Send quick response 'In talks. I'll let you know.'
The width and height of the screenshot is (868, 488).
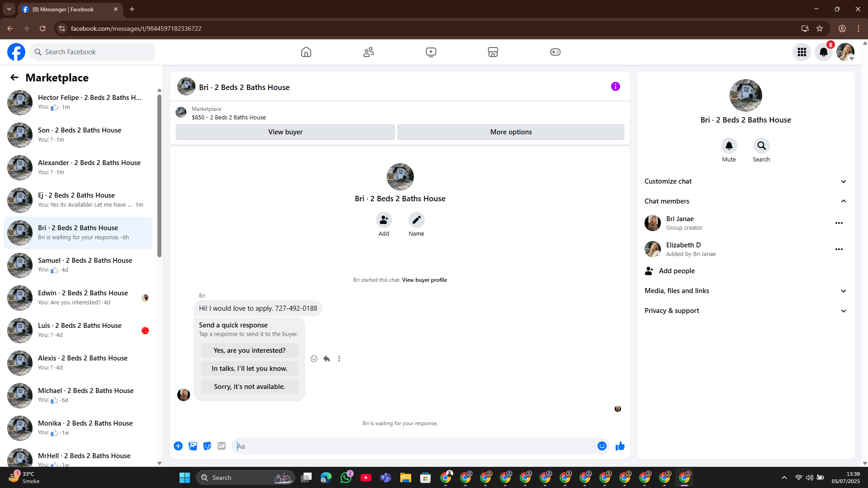(249, 369)
